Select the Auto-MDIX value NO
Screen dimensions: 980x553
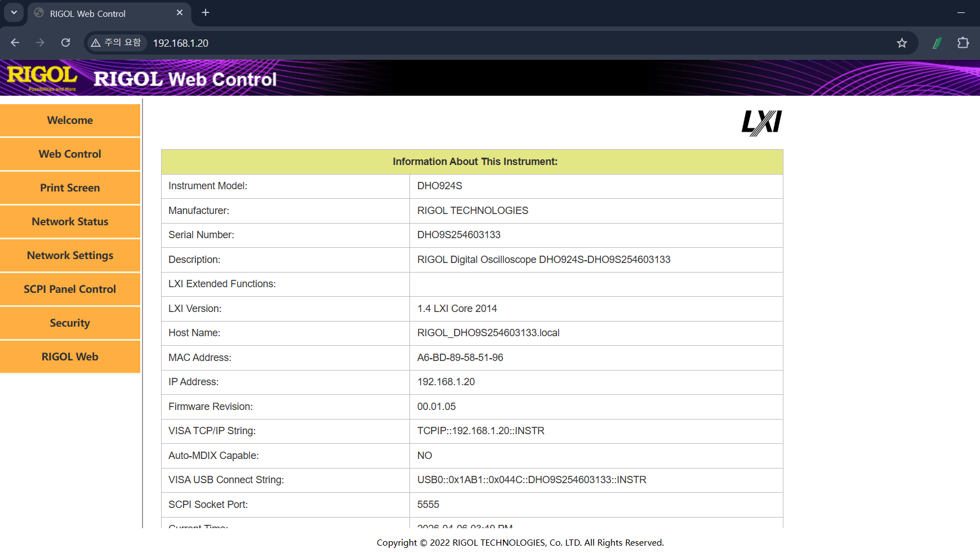[425, 456]
